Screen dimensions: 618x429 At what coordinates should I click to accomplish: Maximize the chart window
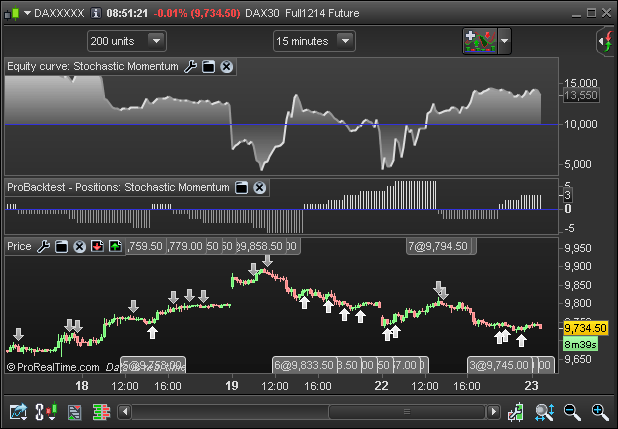[591, 13]
